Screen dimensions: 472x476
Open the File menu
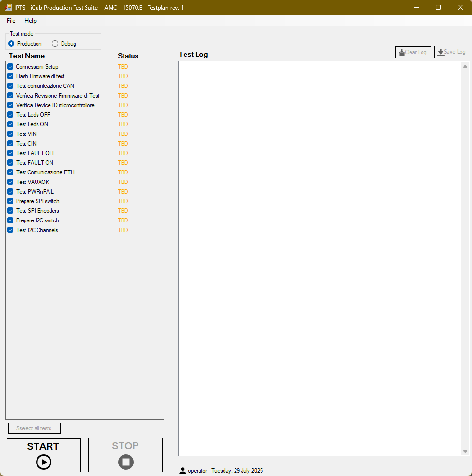11,21
